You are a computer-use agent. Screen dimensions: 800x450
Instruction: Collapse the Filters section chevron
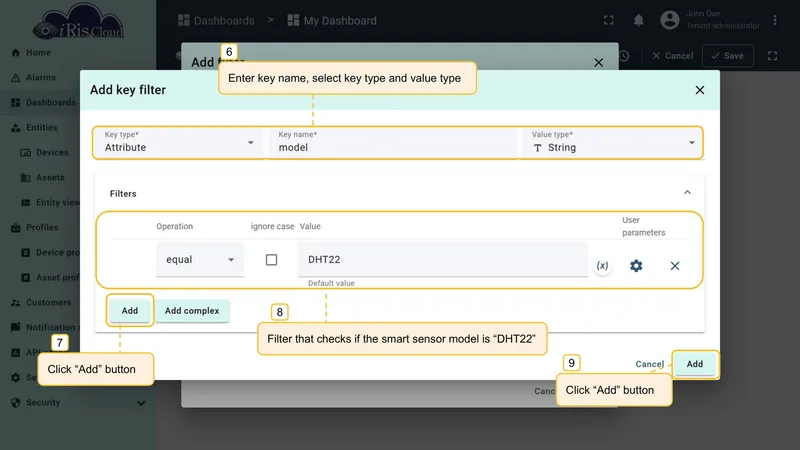[687, 193]
